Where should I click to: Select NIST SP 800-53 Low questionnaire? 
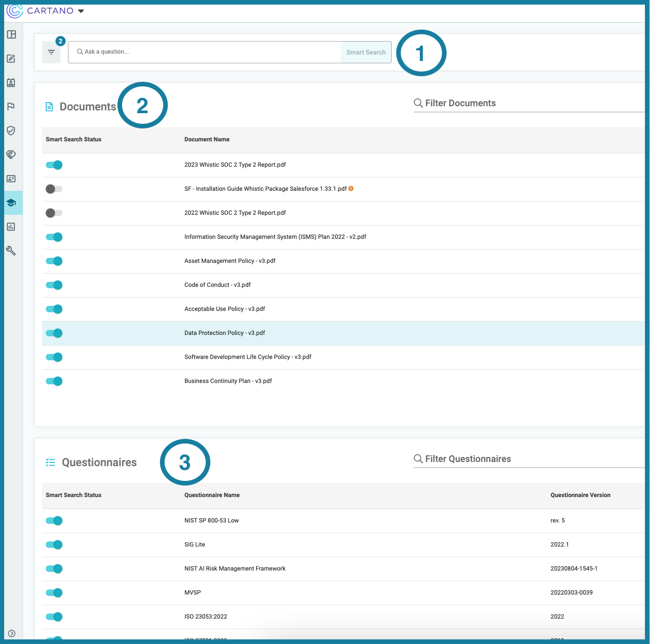pyautogui.click(x=211, y=521)
